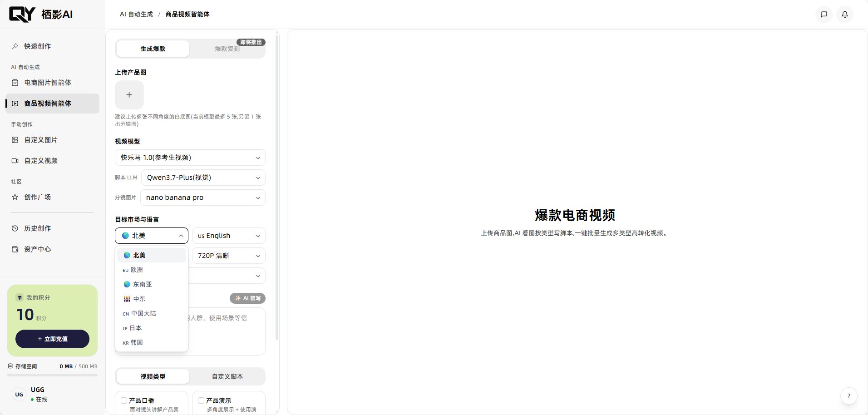Switch to 生成爆款 tab
This screenshot has height=415, width=868.
coord(153,49)
